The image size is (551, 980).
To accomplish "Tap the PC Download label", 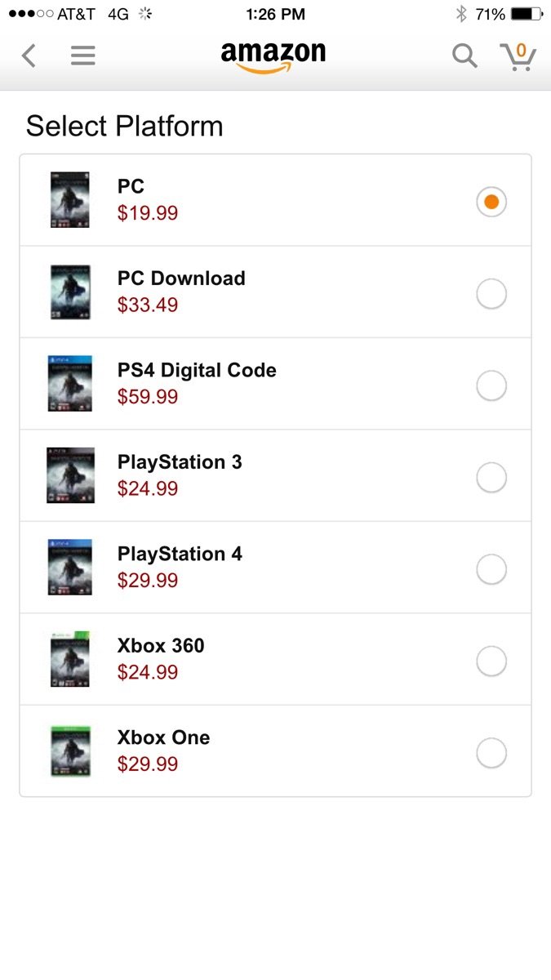I will (x=181, y=278).
